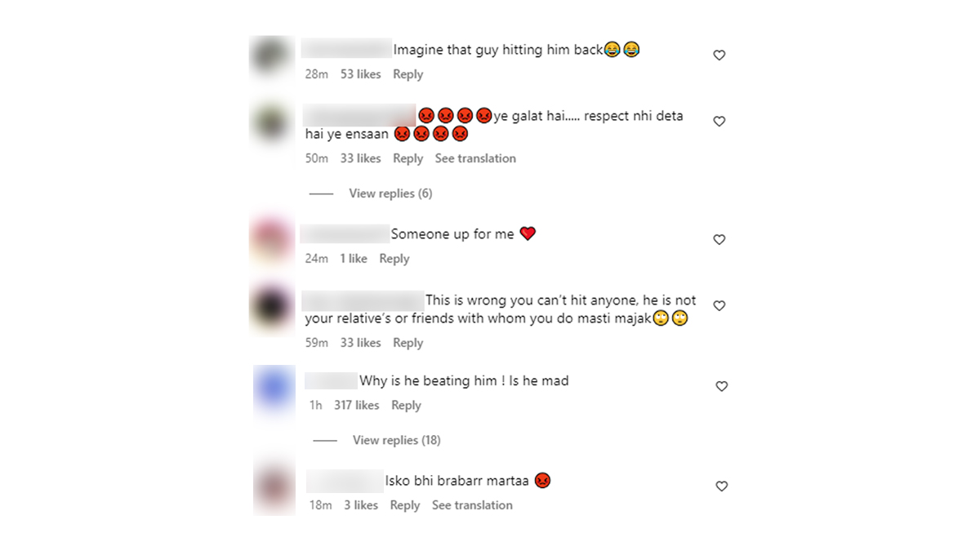Open avatar of the first commenter

271,56
